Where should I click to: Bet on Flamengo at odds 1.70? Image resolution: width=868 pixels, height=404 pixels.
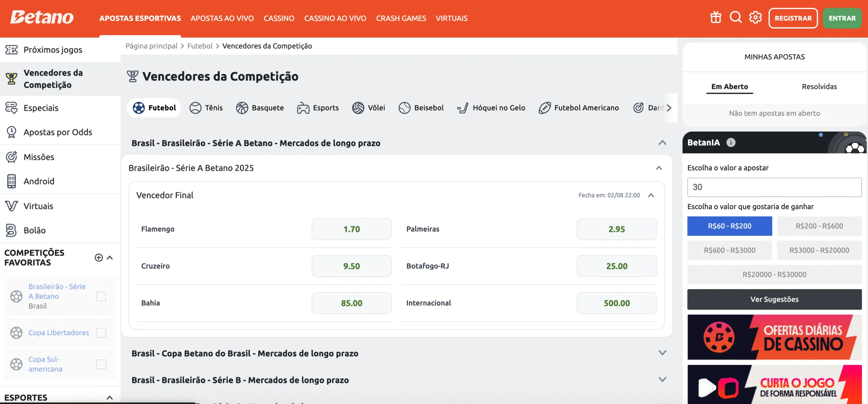tap(352, 229)
